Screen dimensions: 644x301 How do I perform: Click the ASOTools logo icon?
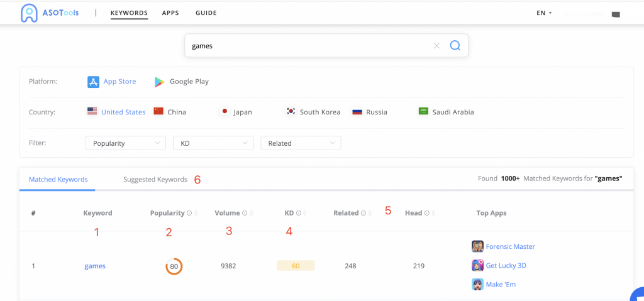[x=29, y=13]
